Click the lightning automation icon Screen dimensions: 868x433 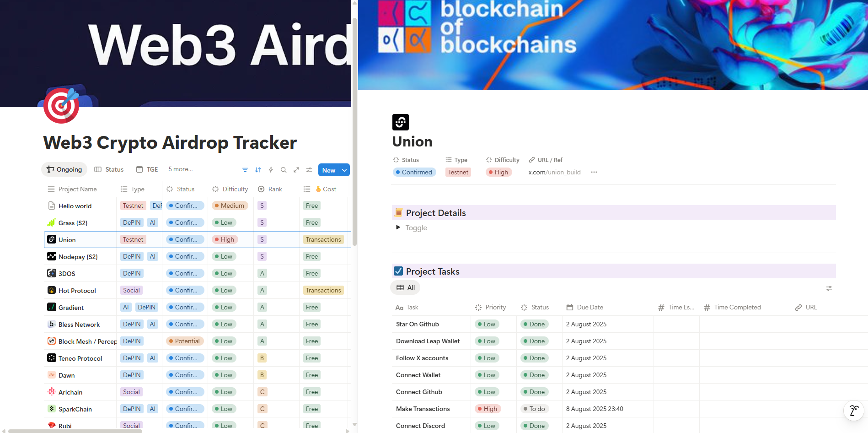pos(271,170)
